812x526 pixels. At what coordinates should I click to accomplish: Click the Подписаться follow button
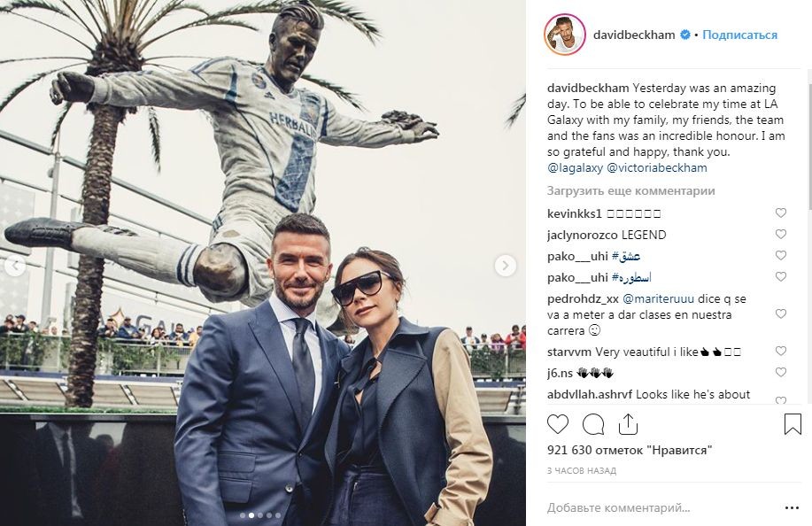coord(739,35)
